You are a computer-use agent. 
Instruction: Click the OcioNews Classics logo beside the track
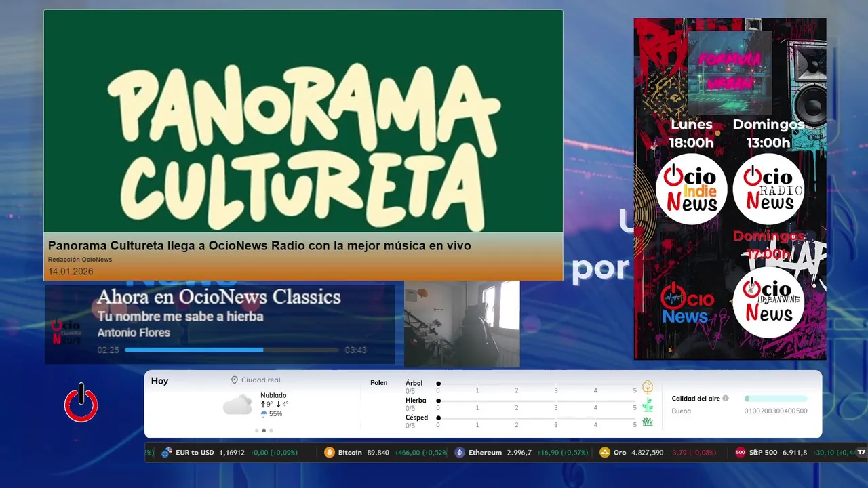tap(66, 331)
